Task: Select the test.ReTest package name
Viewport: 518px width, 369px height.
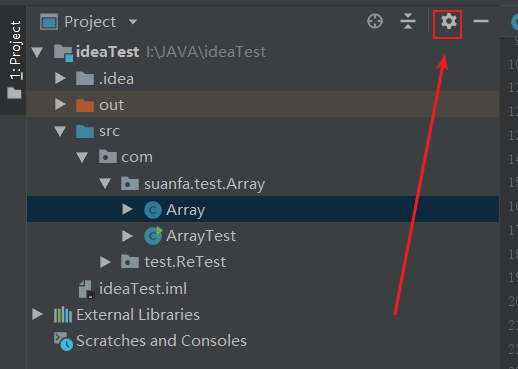Action: click(185, 262)
